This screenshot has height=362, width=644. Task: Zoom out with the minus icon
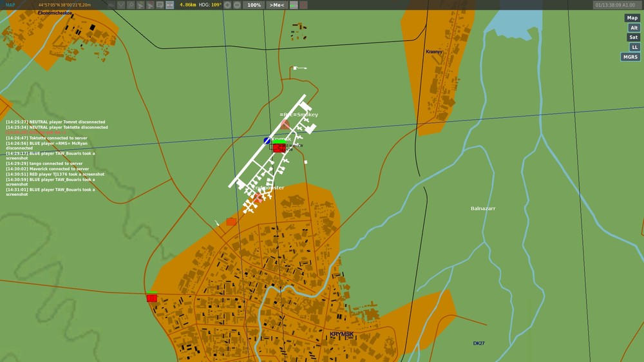[x=237, y=5]
